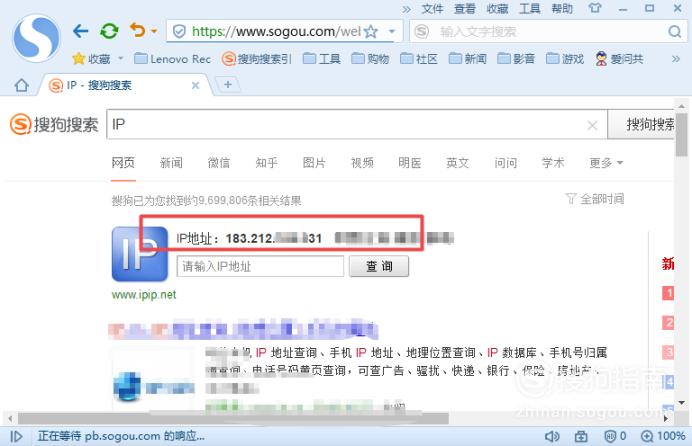This screenshot has width=692, height=446.
Task: Select the 明医 search category
Action: coord(410,163)
